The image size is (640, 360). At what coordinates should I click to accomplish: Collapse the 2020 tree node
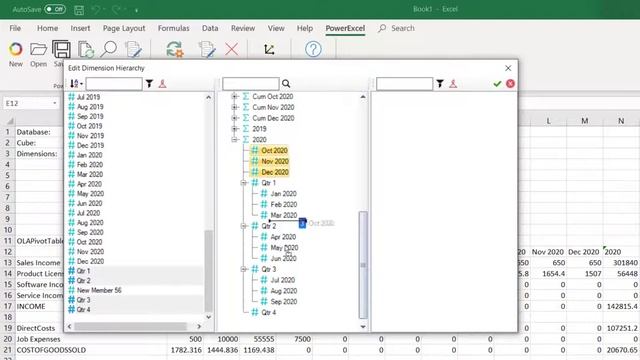pos(235,140)
